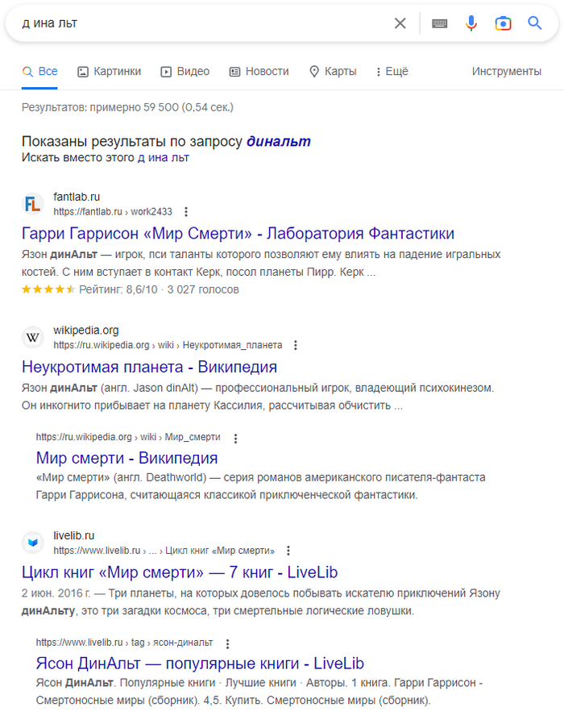Switch to the Картинки tab
This screenshot has width=564, height=728.
pyautogui.click(x=109, y=72)
